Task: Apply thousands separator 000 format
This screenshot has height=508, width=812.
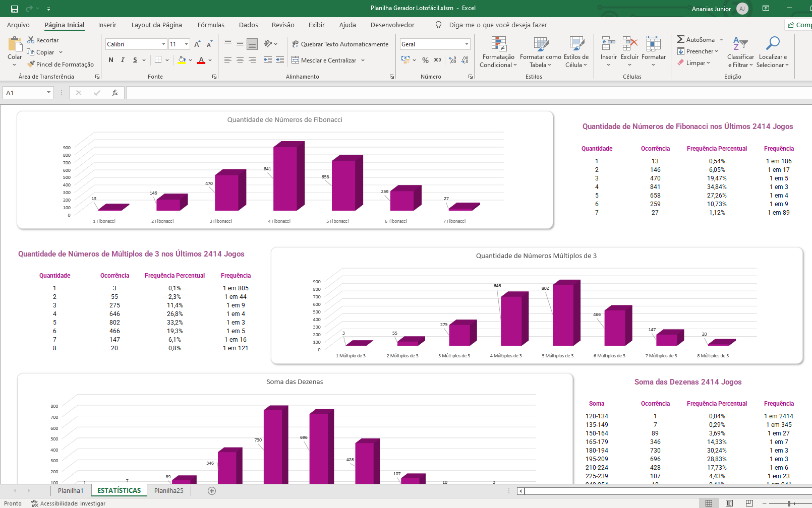Action: 437,60
